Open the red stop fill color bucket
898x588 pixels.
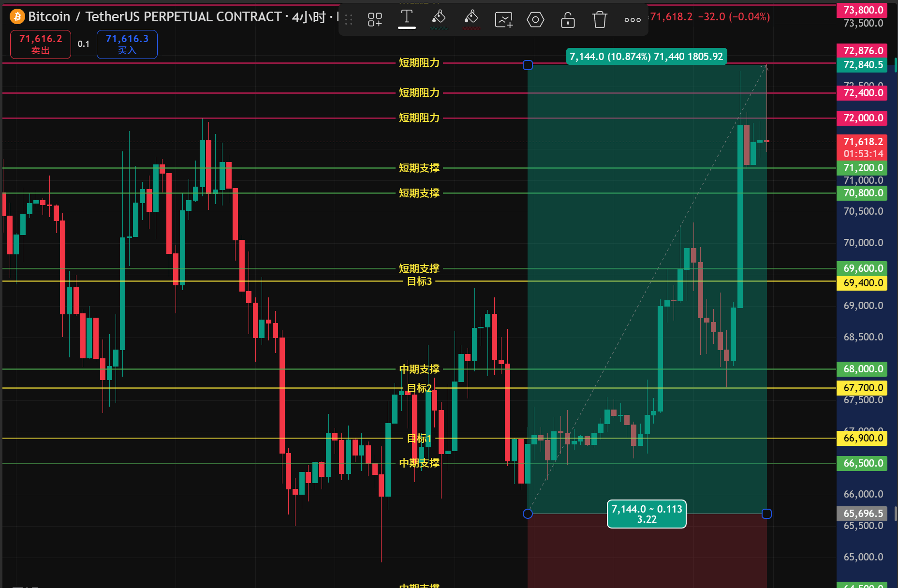[471, 20]
